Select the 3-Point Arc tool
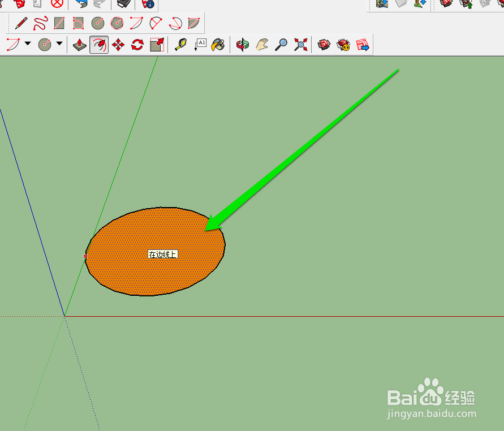The width and height of the screenshot is (504, 431). pyautogui.click(x=175, y=23)
